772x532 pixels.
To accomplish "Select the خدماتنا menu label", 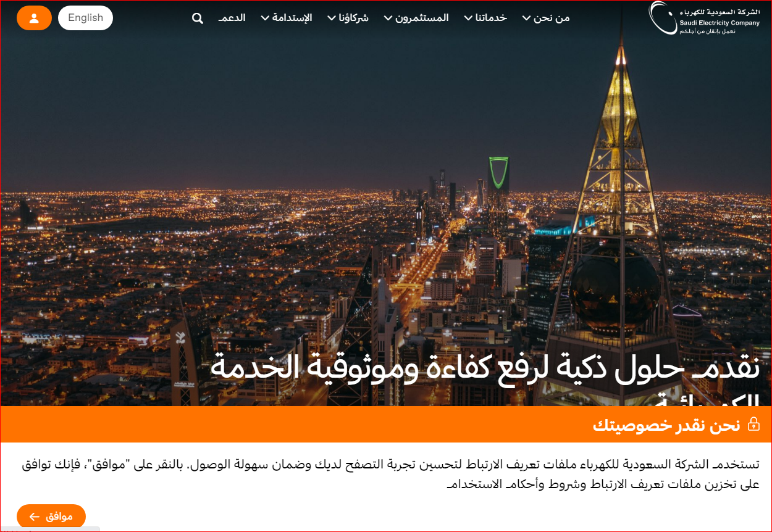I will [x=491, y=18].
